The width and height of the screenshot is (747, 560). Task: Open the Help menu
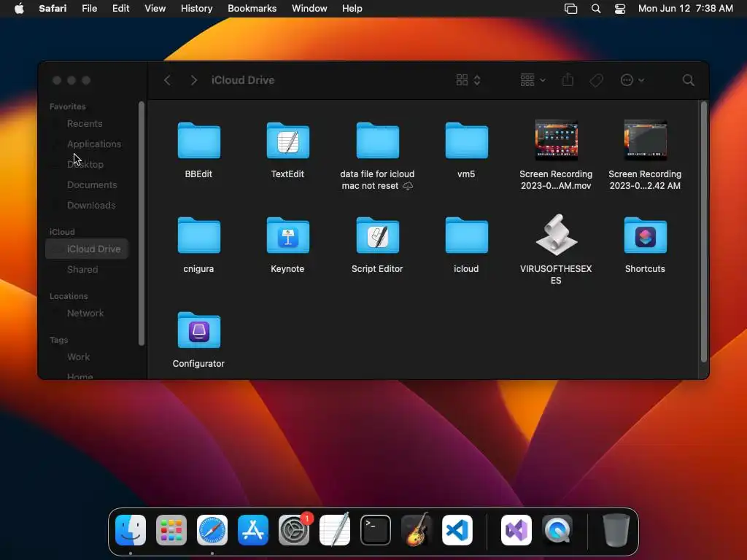[x=352, y=9]
